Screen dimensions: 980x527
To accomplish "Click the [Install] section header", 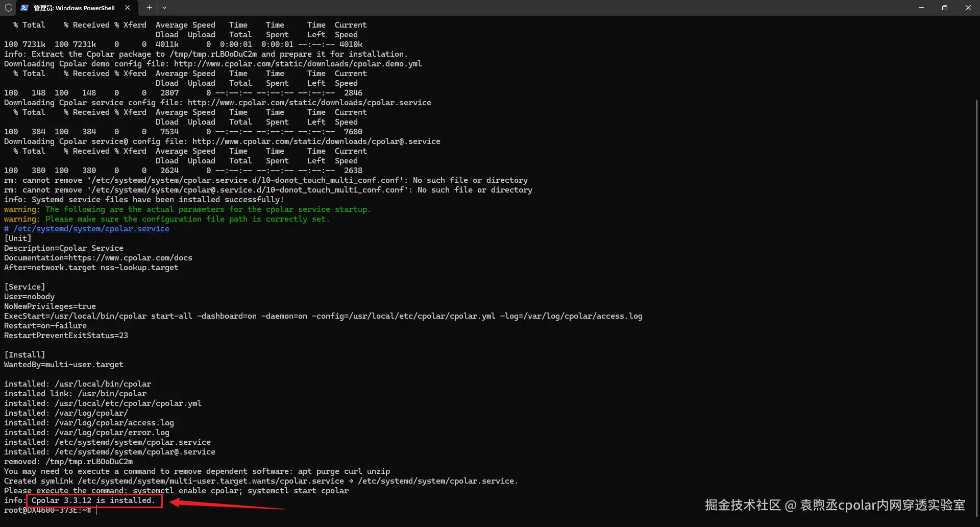I will pos(24,355).
